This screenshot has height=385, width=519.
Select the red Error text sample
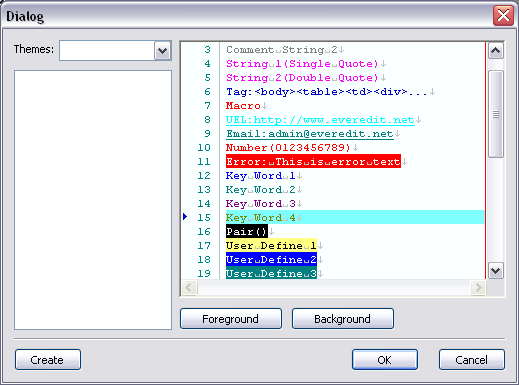tap(313, 161)
